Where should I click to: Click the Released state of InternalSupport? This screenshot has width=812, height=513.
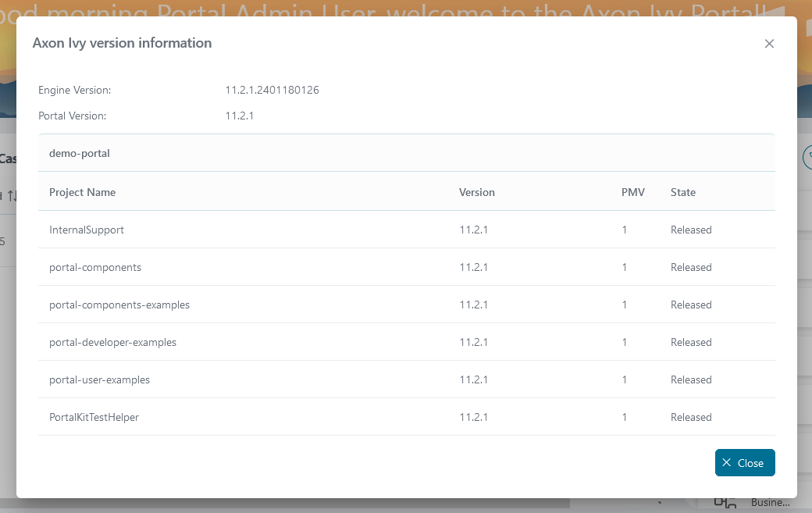click(691, 230)
